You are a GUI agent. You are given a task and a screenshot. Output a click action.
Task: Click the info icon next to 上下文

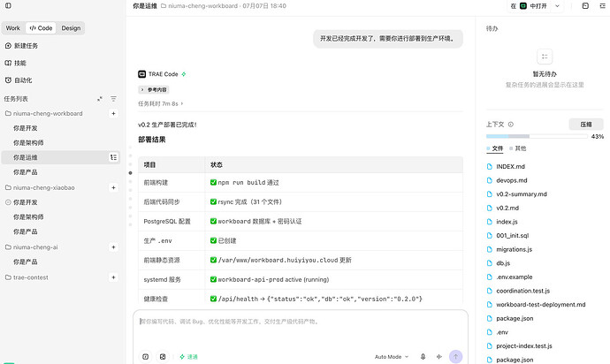(x=511, y=125)
